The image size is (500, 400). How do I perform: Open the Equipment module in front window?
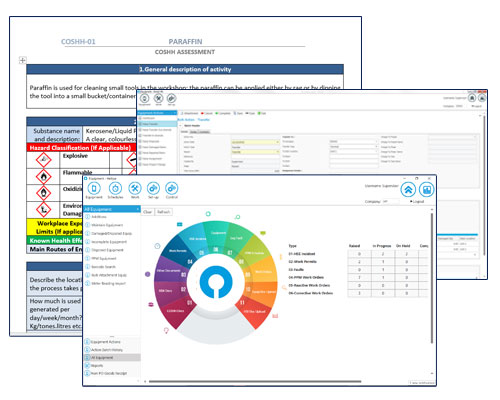point(94,189)
